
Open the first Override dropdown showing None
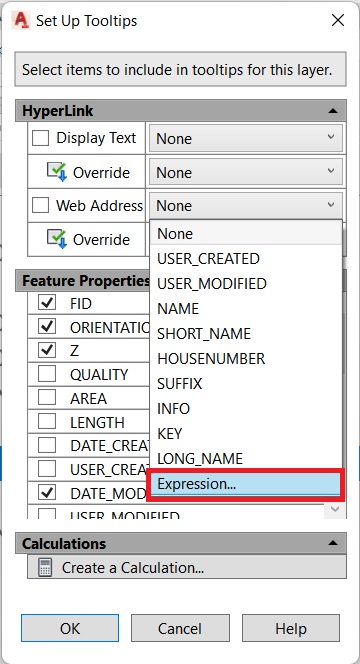click(x=245, y=172)
